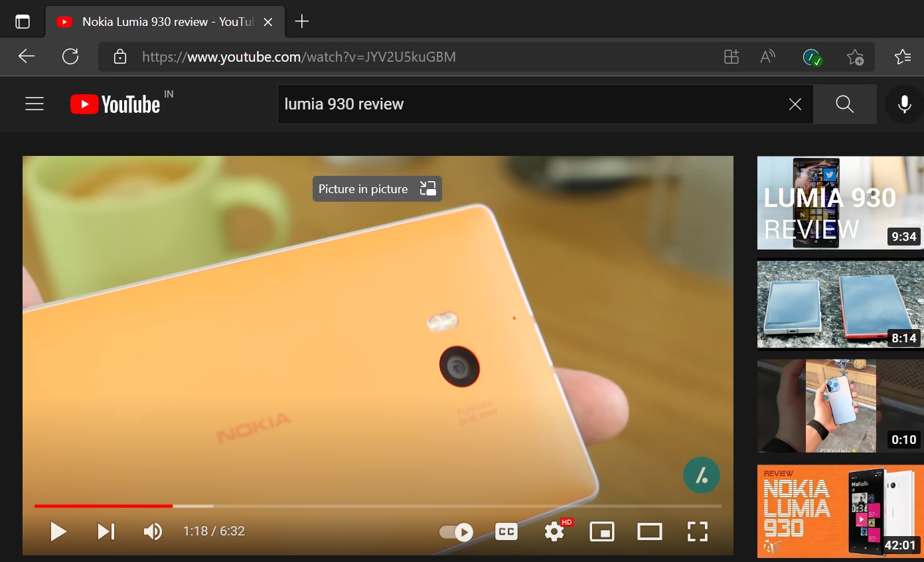Open the 'LUMIA 930 REVIEW' 9:34 thumbnail
Image resolution: width=924 pixels, height=562 pixels.
840,203
